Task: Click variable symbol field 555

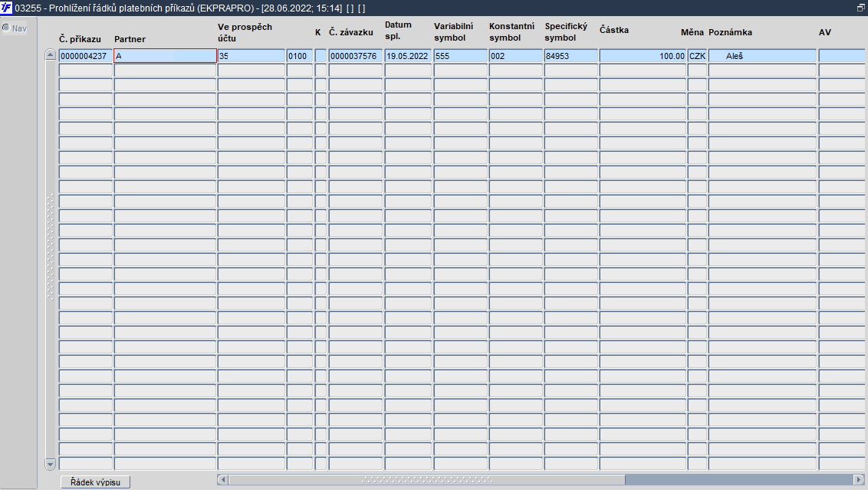Action: tap(461, 56)
